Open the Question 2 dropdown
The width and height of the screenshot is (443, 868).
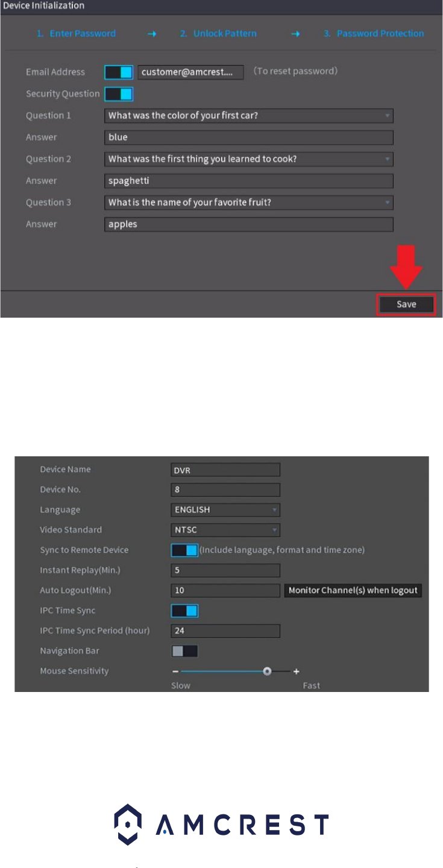249,159
